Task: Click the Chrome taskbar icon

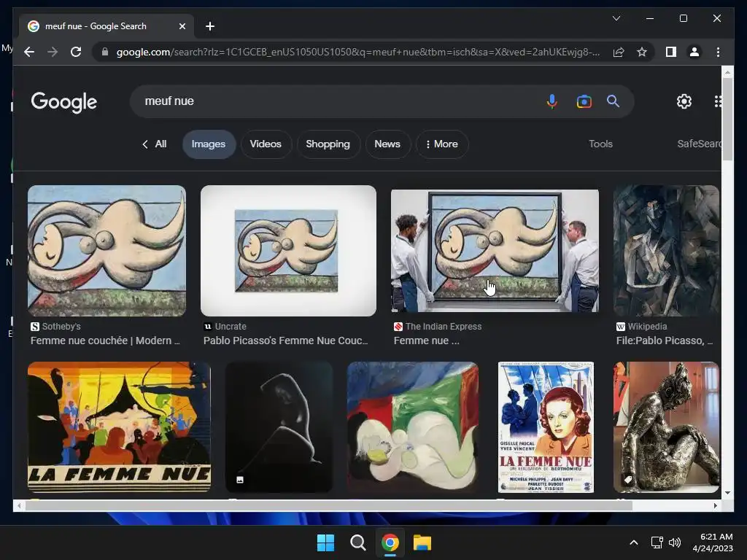Action: pyautogui.click(x=390, y=542)
